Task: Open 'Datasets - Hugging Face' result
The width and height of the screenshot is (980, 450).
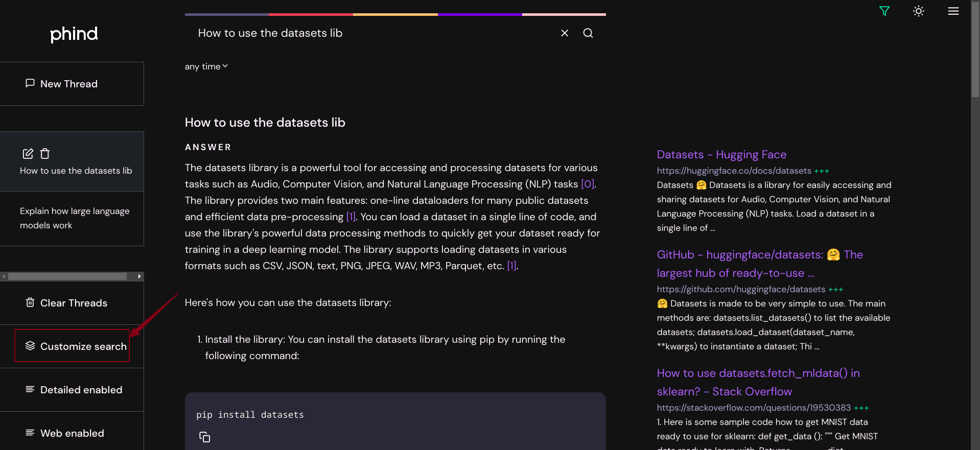Action: [721, 154]
